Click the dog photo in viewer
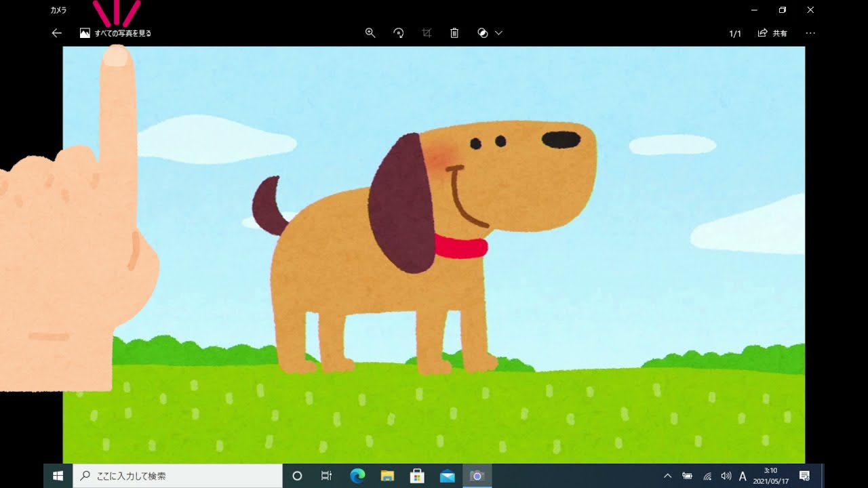868x488 pixels. coord(434,255)
